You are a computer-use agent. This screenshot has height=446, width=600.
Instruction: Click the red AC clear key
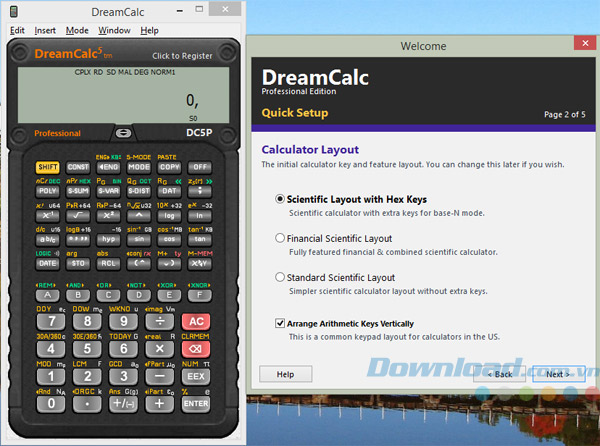196,321
